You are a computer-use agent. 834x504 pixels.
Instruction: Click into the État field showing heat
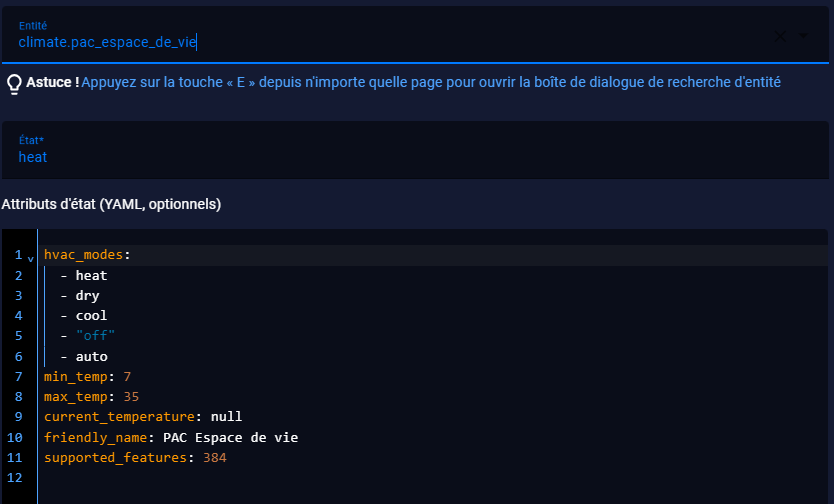click(x=415, y=150)
